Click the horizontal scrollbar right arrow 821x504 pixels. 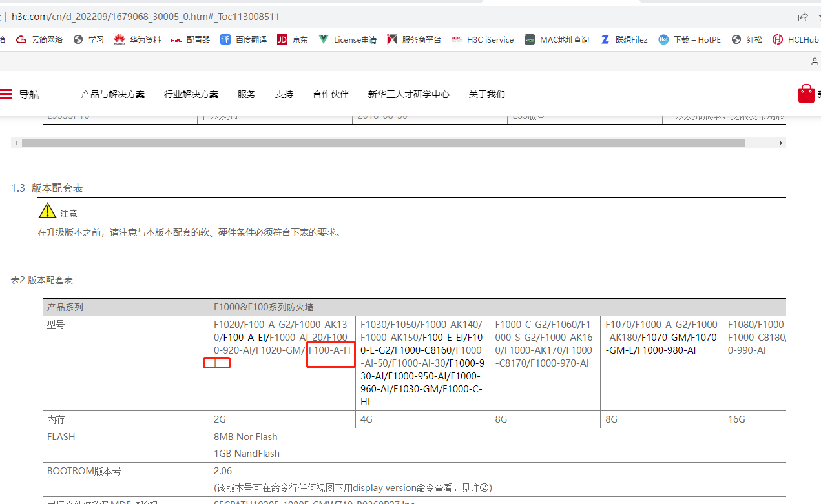tap(781, 143)
